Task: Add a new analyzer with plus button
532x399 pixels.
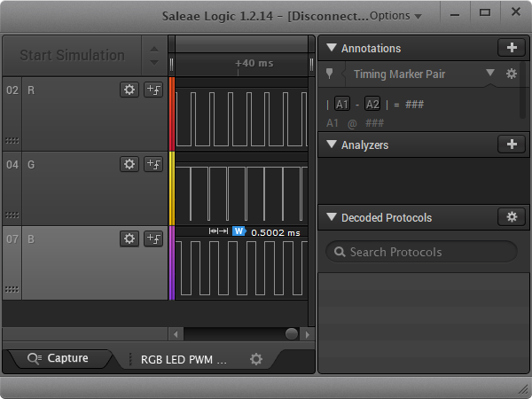Action: [511, 145]
